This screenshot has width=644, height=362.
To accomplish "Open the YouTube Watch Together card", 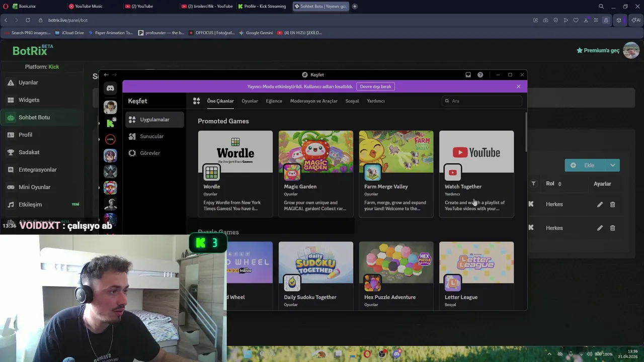I will point(476,174).
